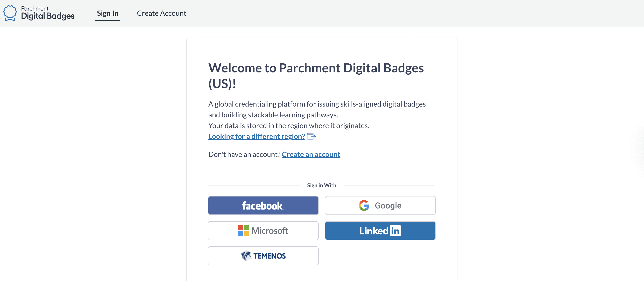Viewport: 644px width, 281px height.
Task: Sign in using the LinkedIn button
Action: point(380,231)
